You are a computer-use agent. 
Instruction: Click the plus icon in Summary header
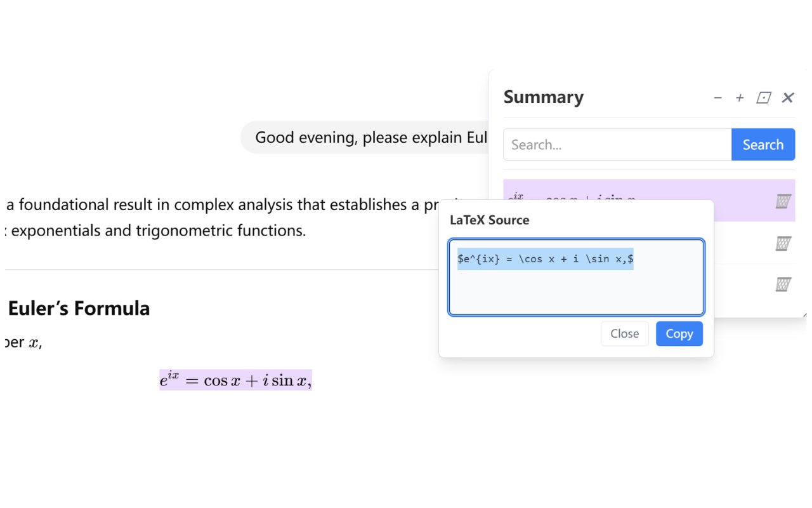[740, 98]
